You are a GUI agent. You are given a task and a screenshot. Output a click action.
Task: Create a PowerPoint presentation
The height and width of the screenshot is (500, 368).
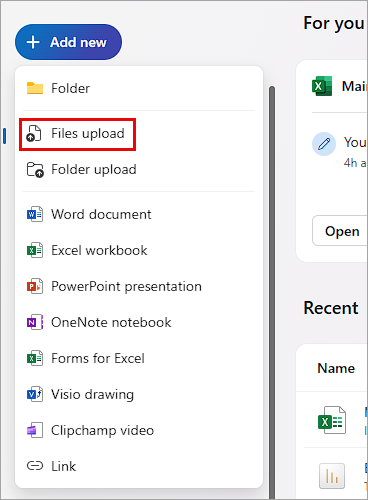(139, 286)
